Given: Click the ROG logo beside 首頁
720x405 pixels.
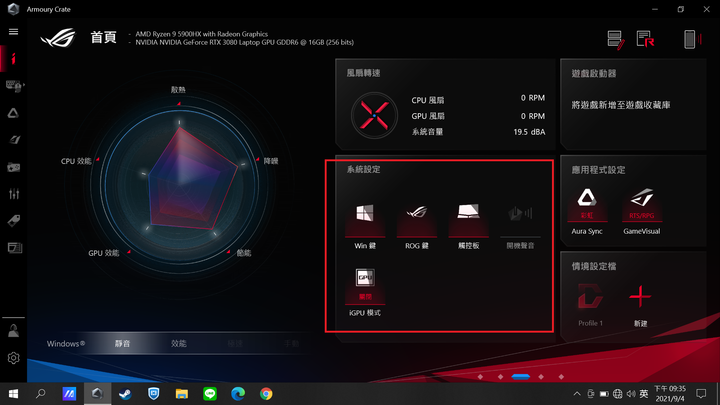Looking at the screenshot, I should (x=58, y=38).
